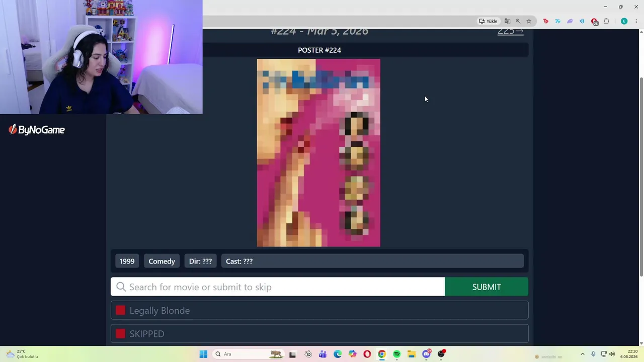The width and height of the screenshot is (644, 362).
Task: Click the pixelated movie poster image
Action: tap(318, 153)
